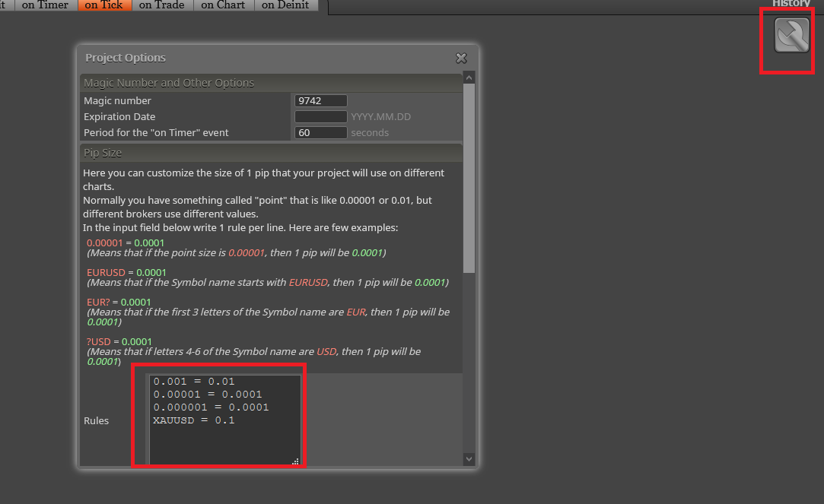Close the Project Options dialog
The height and width of the screenshot is (504, 824).
click(461, 59)
